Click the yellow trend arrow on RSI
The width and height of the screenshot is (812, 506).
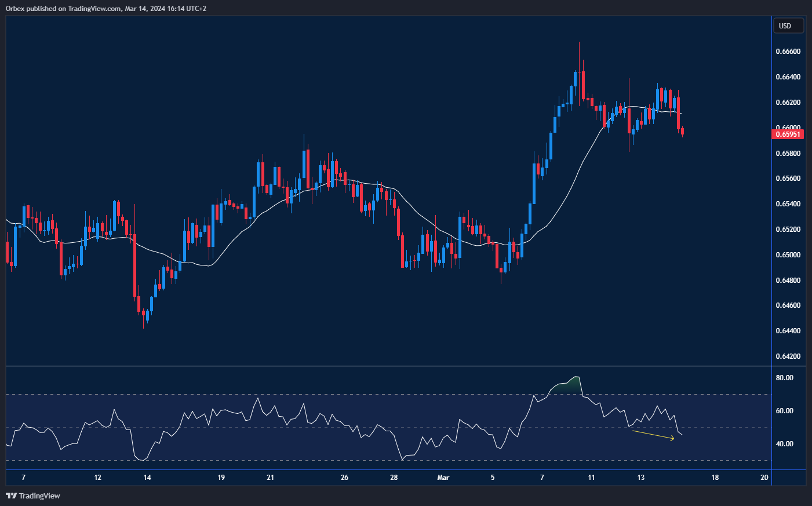point(653,435)
